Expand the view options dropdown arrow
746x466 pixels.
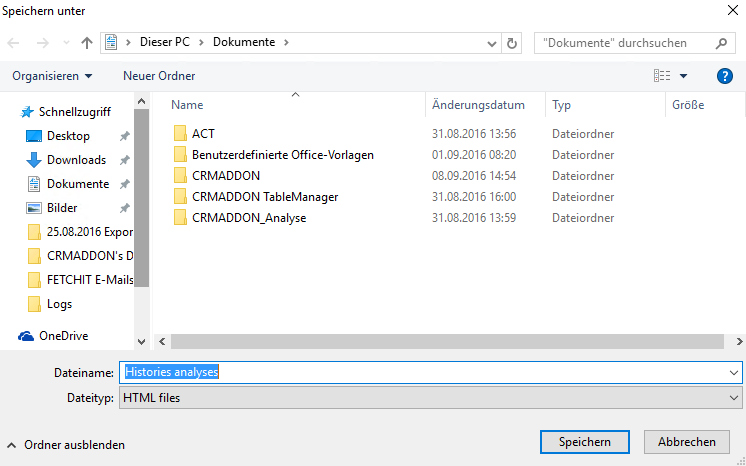click(683, 76)
